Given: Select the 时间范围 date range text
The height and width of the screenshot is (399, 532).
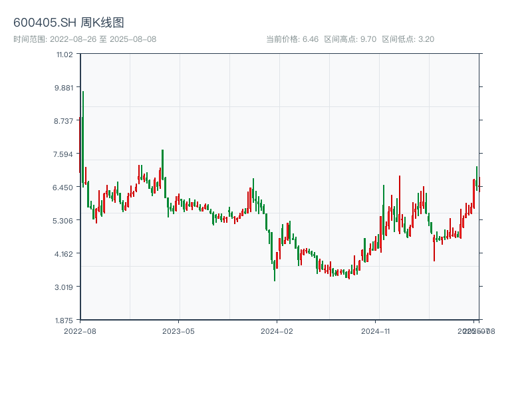Looking at the screenshot, I should (x=84, y=39).
